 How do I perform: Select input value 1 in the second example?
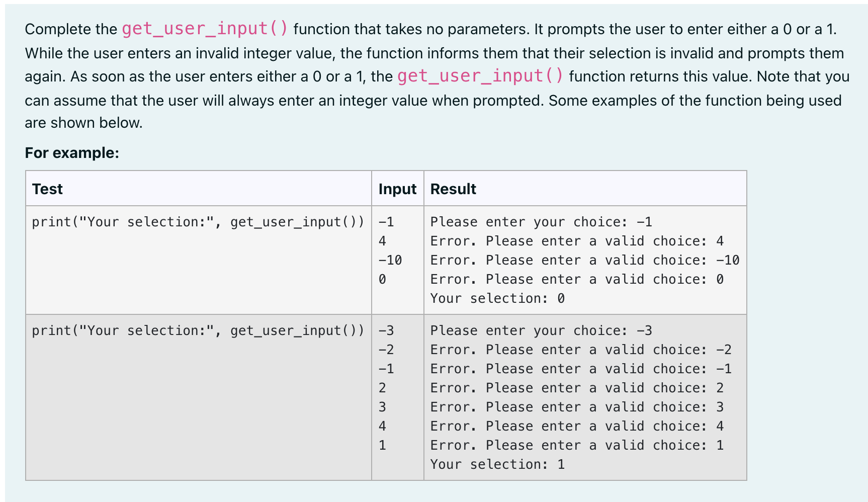click(382, 445)
